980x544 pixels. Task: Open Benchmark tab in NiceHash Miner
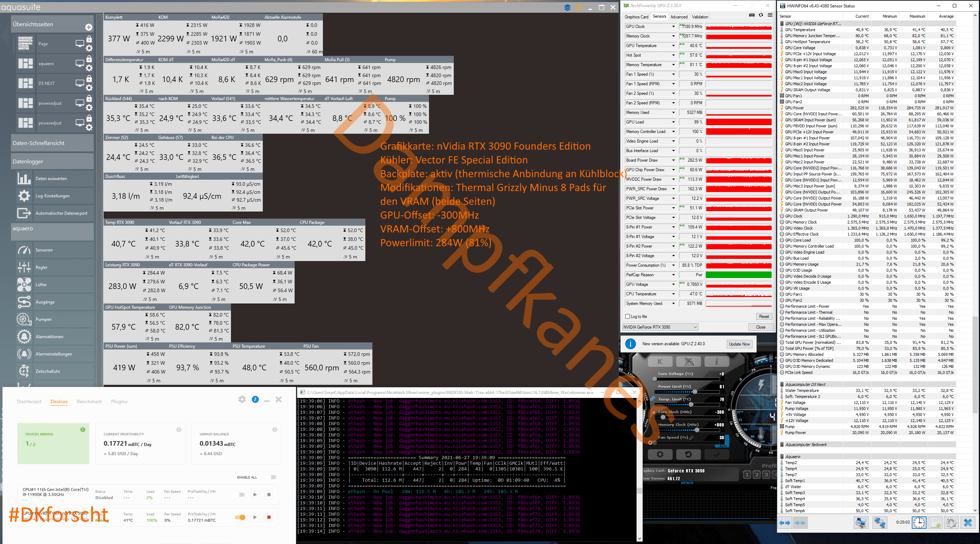click(x=89, y=401)
